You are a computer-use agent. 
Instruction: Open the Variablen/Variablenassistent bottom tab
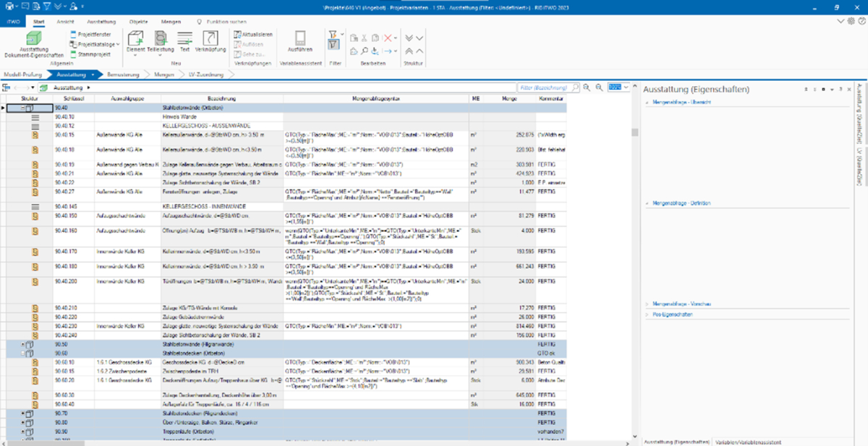click(x=748, y=441)
